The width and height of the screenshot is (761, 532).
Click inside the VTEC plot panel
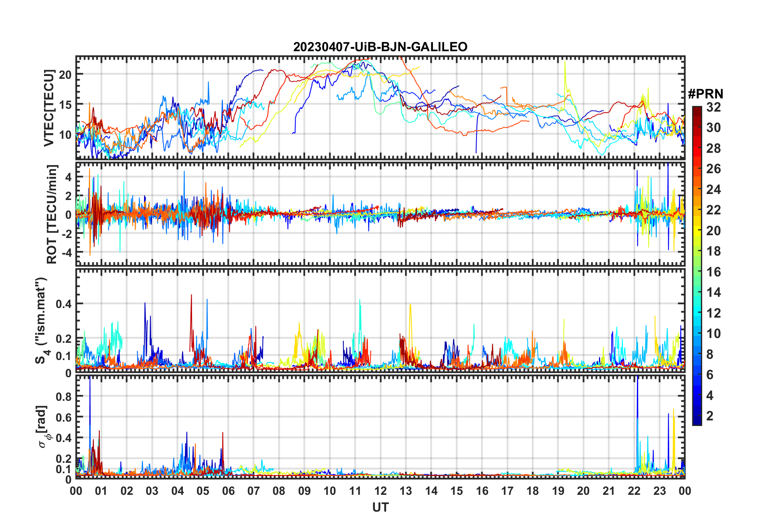pos(380,108)
